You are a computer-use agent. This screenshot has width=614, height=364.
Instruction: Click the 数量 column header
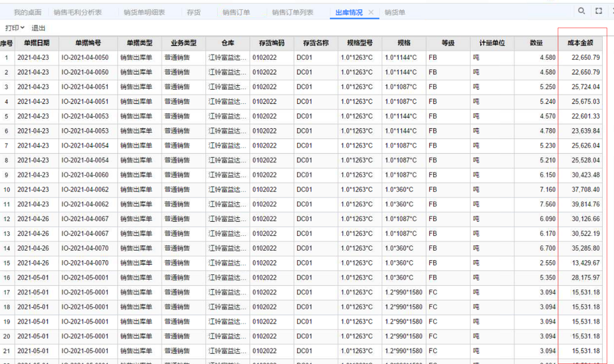point(536,43)
